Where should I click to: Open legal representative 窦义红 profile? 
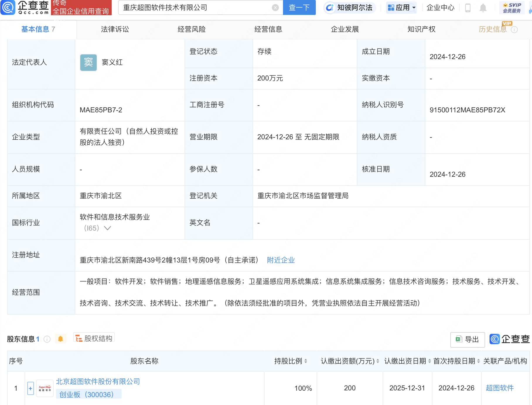pyautogui.click(x=112, y=62)
